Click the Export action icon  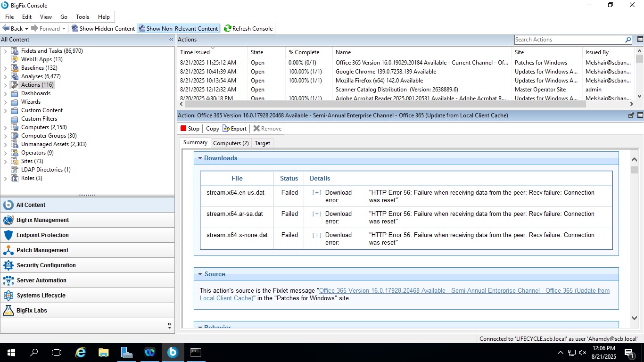(x=226, y=129)
